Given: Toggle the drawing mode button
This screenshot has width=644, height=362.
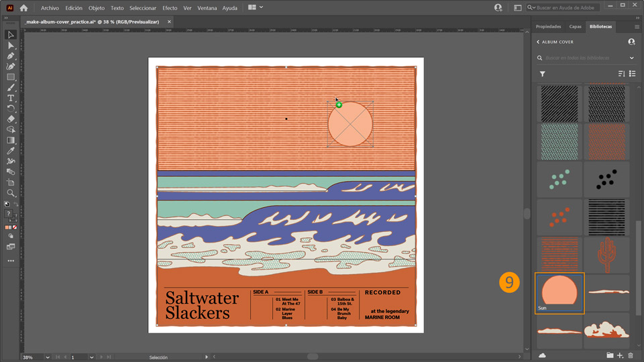Looking at the screenshot, I should 11,237.
